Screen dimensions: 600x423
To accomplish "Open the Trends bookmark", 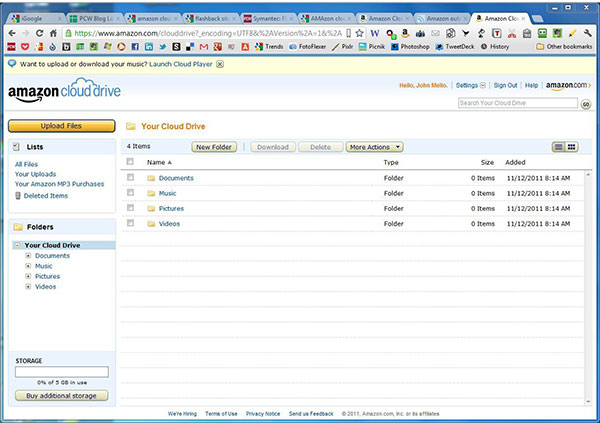I will coord(269,47).
